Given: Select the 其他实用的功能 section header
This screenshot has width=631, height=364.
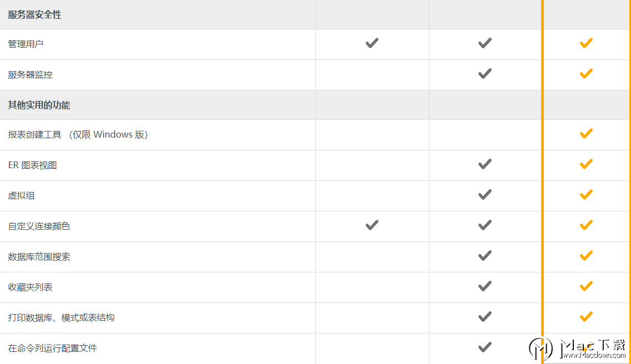Looking at the screenshot, I should (39, 105).
